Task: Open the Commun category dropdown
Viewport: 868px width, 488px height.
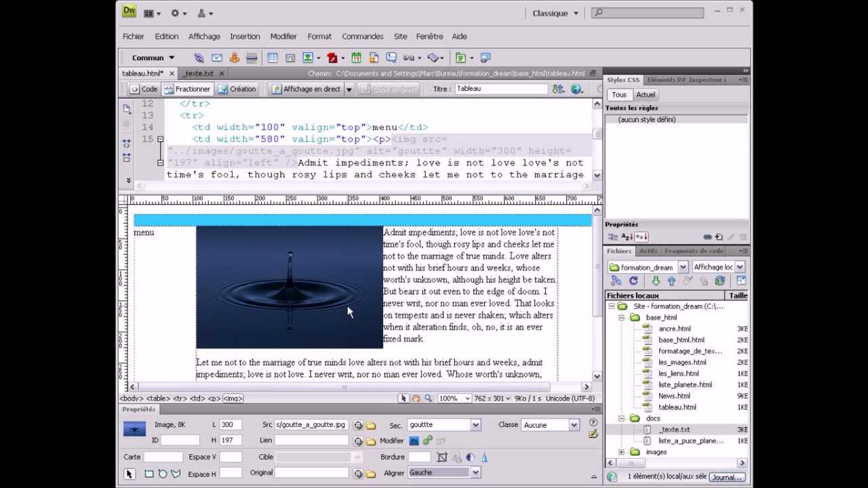Action: (x=154, y=58)
